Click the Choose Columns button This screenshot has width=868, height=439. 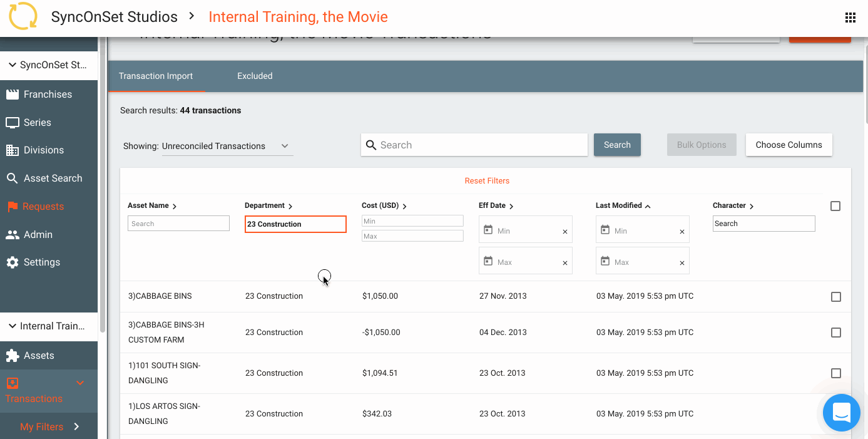(789, 145)
